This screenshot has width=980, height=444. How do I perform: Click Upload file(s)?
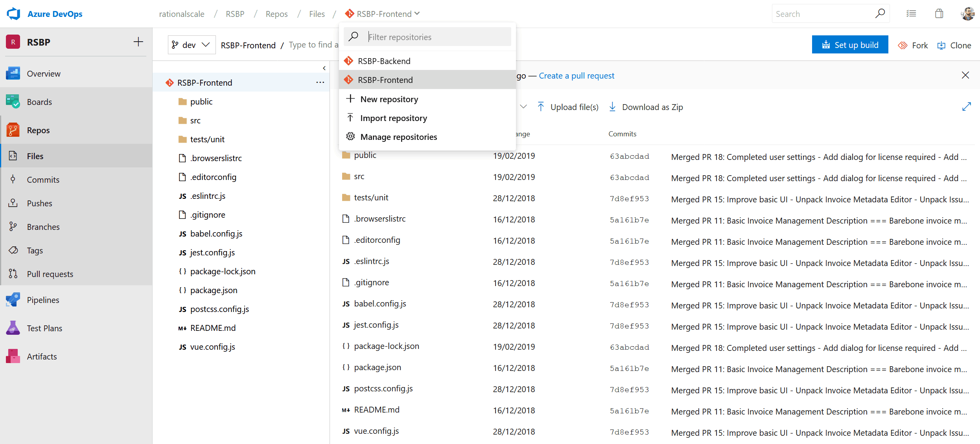pyautogui.click(x=568, y=107)
